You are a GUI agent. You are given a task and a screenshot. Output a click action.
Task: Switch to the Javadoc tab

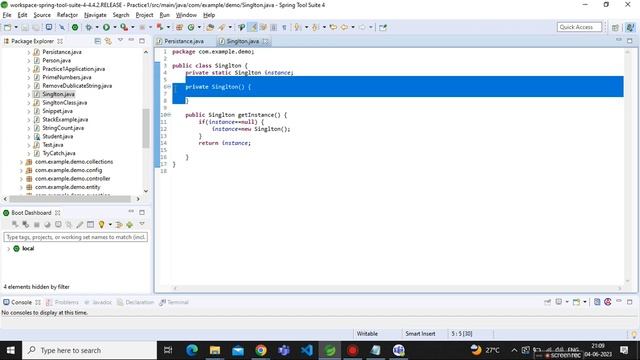(x=98, y=302)
